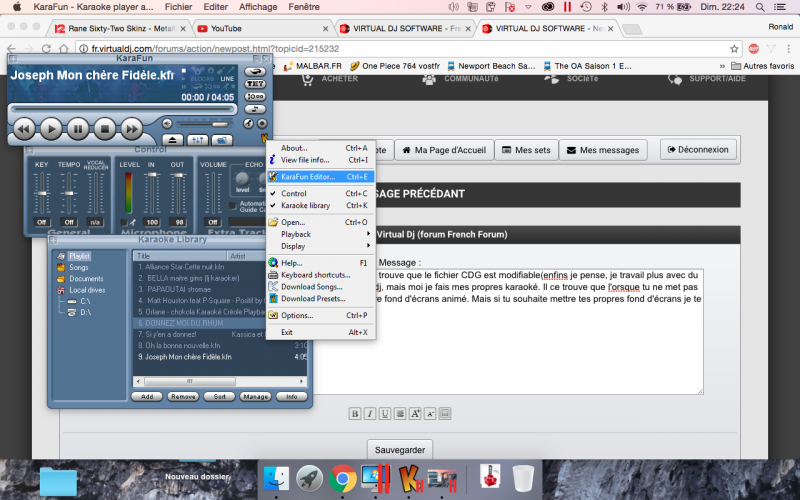Click the TXT lyrics display button

pos(255,84)
